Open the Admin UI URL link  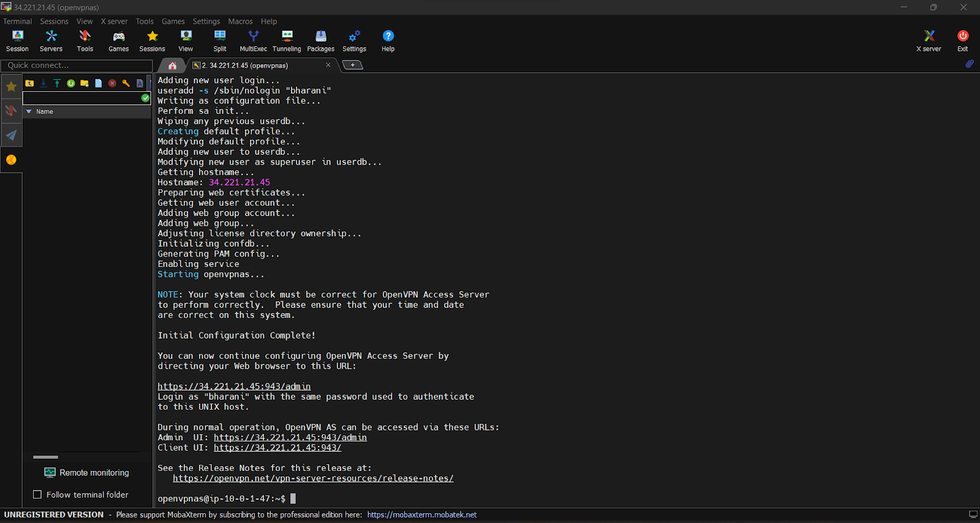[x=290, y=437]
